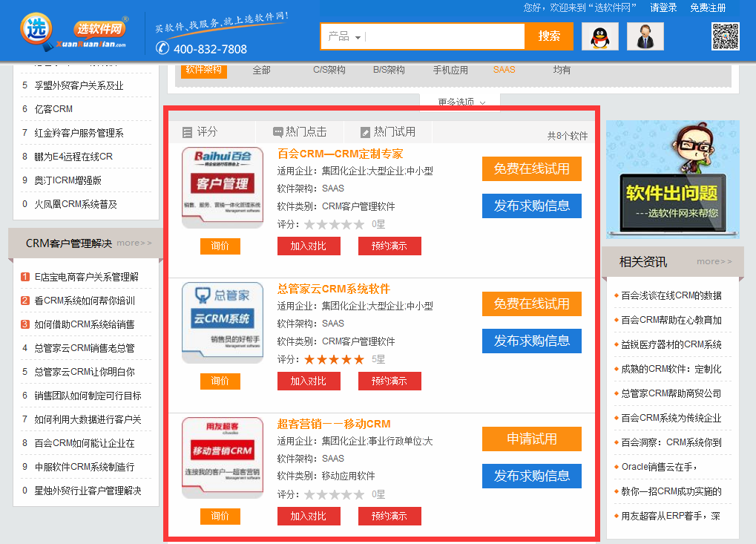Click 预约演示 for 总管家云CRM

pyautogui.click(x=389, y=381)
